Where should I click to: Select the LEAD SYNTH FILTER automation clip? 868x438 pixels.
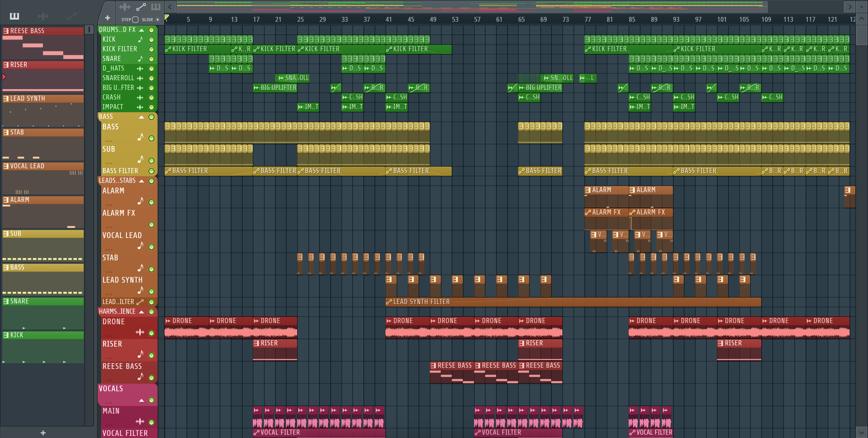573,302
